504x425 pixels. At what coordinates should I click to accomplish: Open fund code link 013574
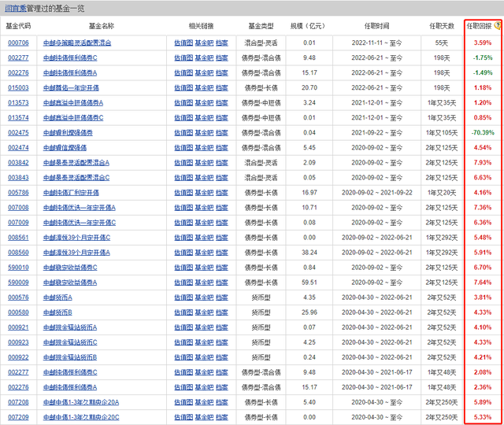click(18, 117)
